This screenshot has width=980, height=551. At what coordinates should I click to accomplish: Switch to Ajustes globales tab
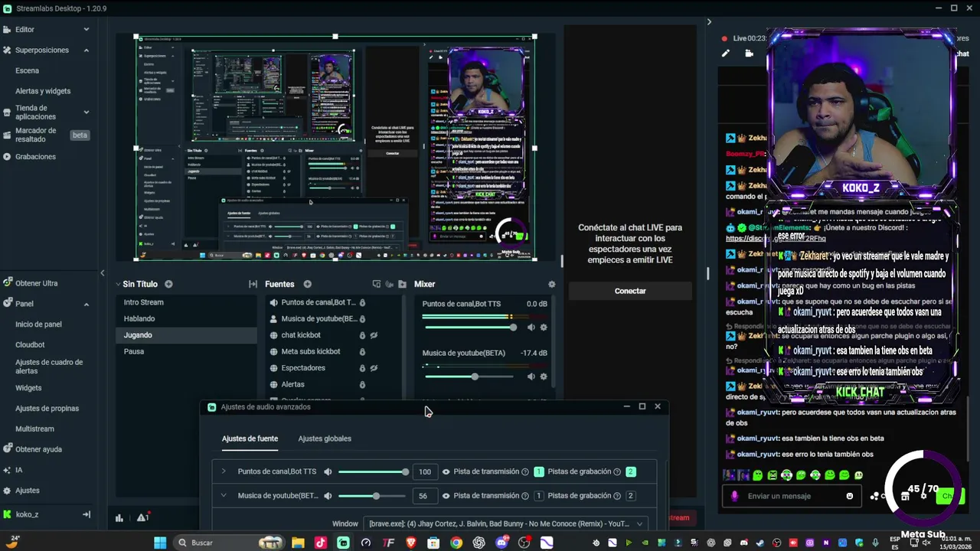[x=325, y=439]
